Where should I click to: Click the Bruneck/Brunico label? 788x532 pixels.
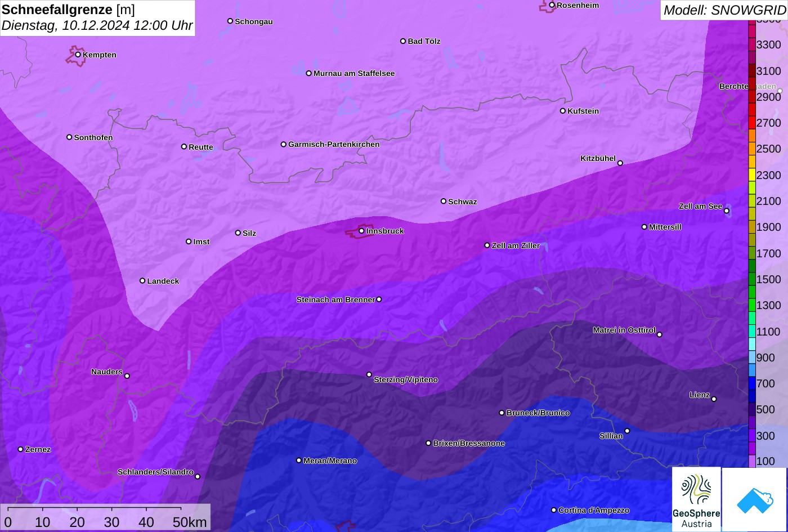538,413
